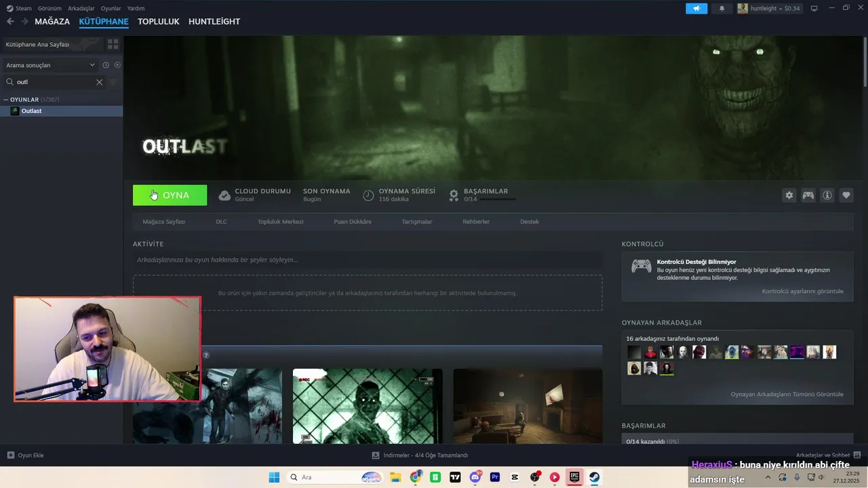
Task: Open the HUNTLEİGHT profile tab
Action: (x=214, y=22)
